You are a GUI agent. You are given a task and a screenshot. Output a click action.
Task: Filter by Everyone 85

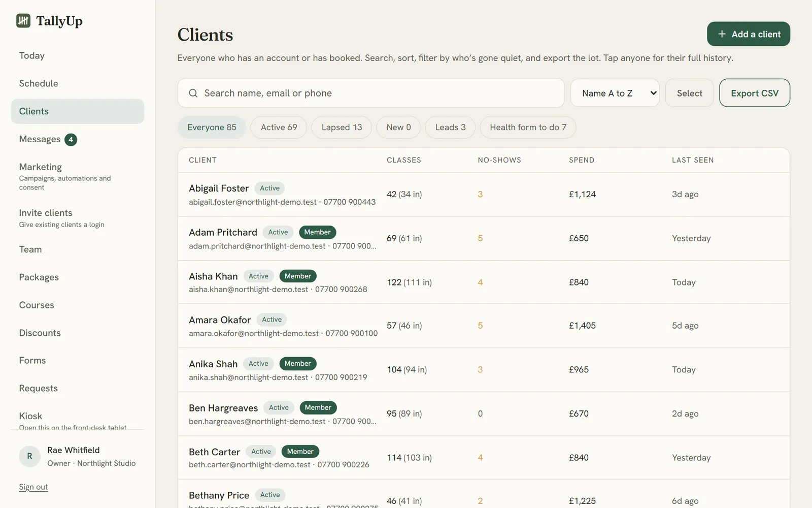(212, 128)
